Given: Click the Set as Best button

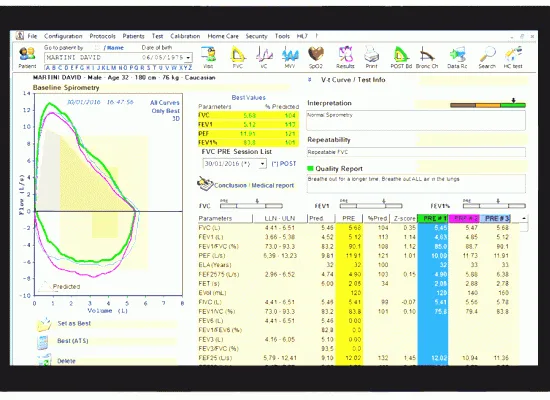Looking at the screenshot, I should [74, 324].
